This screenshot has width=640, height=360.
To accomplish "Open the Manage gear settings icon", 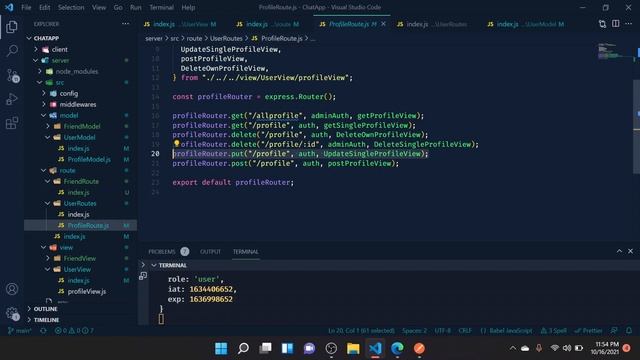I will [x=12, y=313].
